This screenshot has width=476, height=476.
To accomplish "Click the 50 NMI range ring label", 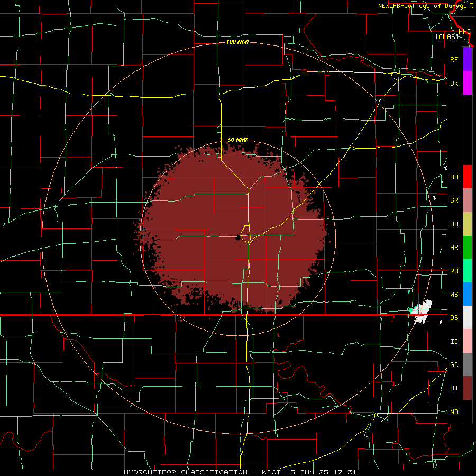I will [237, 140].
